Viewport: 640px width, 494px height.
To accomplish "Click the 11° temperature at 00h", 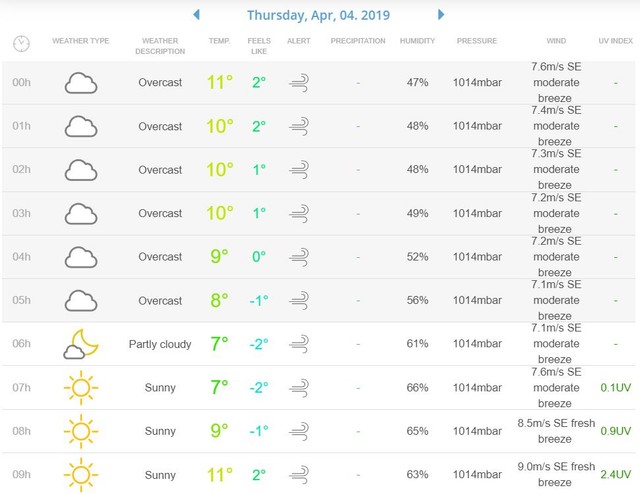I will click(x=219, y=82).
